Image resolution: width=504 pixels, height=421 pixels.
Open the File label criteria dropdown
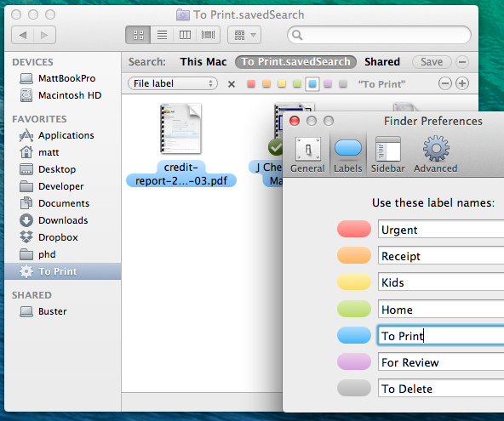pyautogui.click(x=173, y=83)
